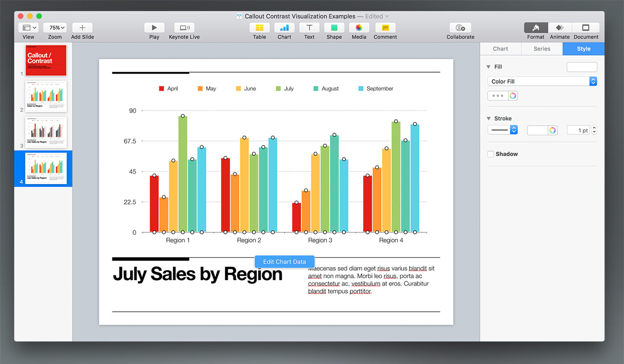Screen dimensions: 624x364
Task: Enable the Shadow checkbox
Action: tap(491, 154)
